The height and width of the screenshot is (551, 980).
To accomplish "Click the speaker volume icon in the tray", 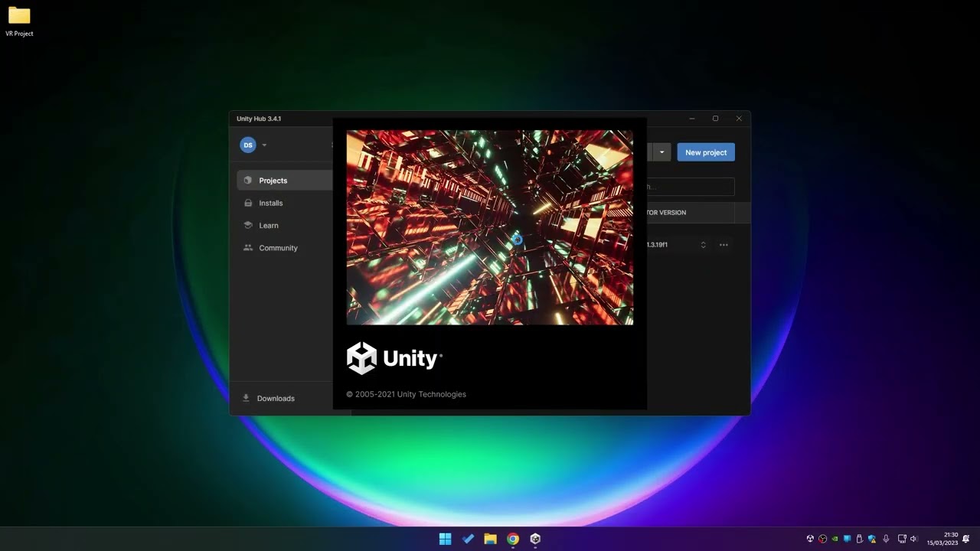I will pos(913,539).
